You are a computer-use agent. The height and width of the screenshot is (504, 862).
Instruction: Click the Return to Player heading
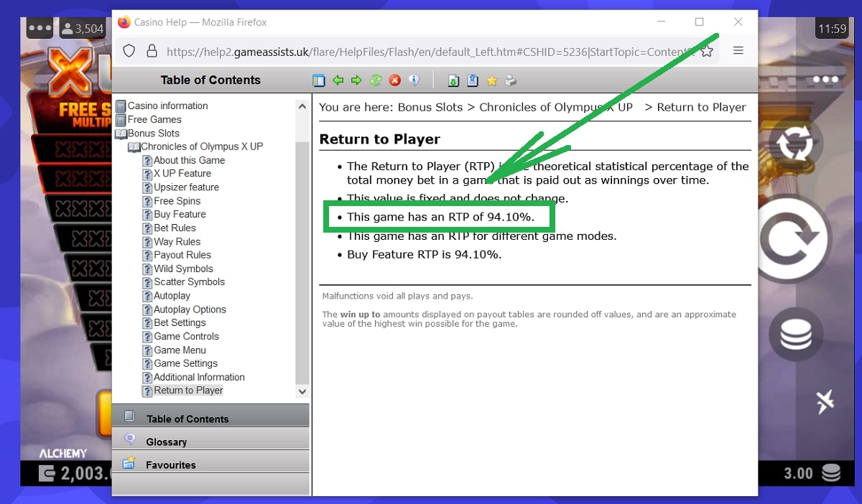379,139
